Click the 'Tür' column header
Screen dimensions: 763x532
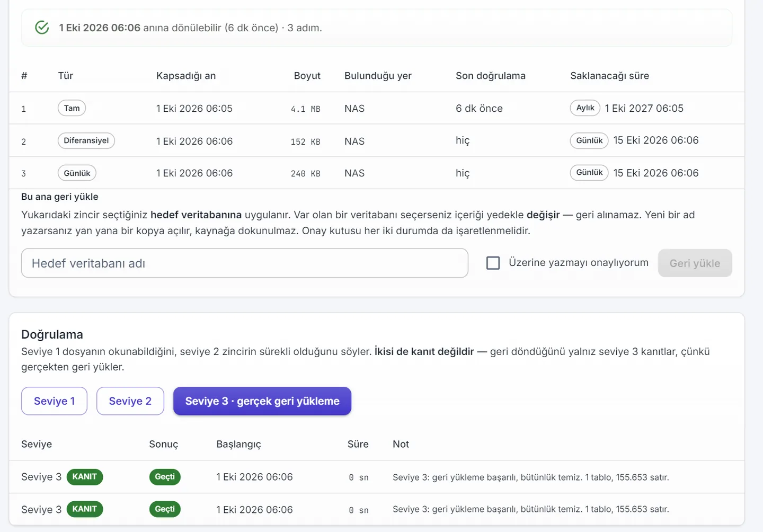[x=66, y=76]
